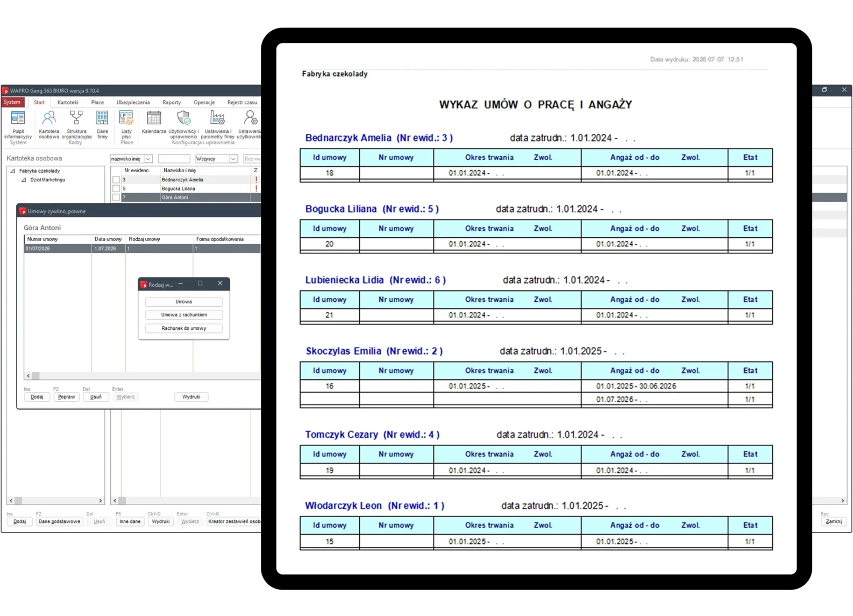Switch to the Ubezpieczenia ribbon tab
The image size is (853, 616).
coord(133,102)
